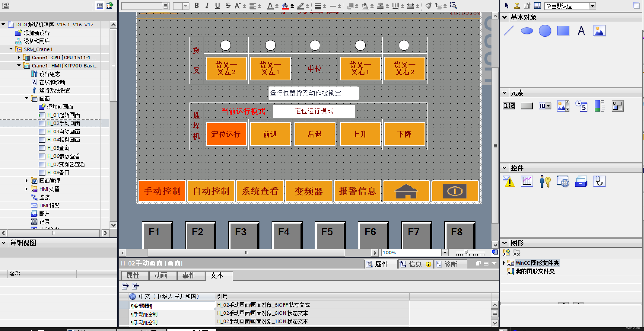Select the Bar element icon

(599, 106)
